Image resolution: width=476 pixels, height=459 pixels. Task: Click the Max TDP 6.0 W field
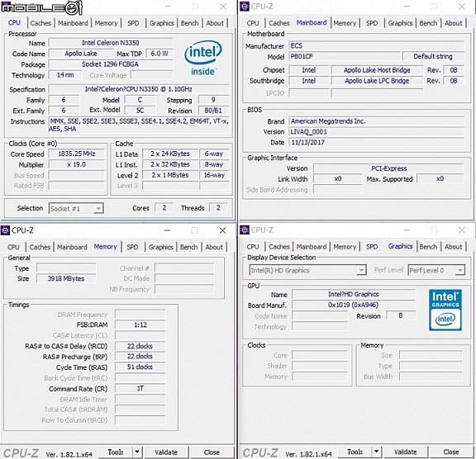tap(159, 54)
